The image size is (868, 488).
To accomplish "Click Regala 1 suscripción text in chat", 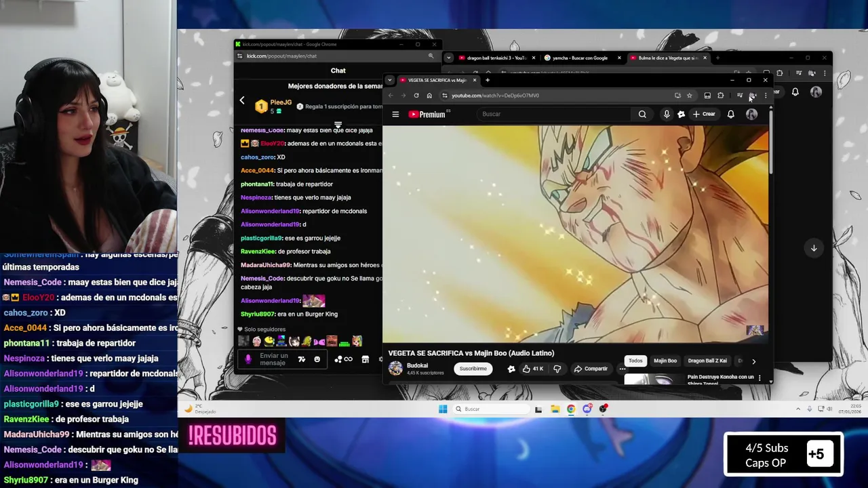I will (x=344, y=106).
